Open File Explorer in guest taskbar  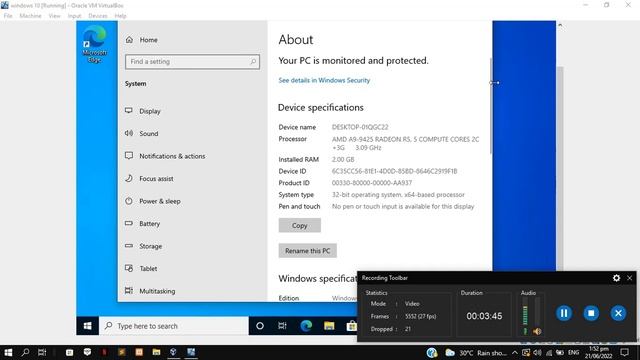click(329, 326)
